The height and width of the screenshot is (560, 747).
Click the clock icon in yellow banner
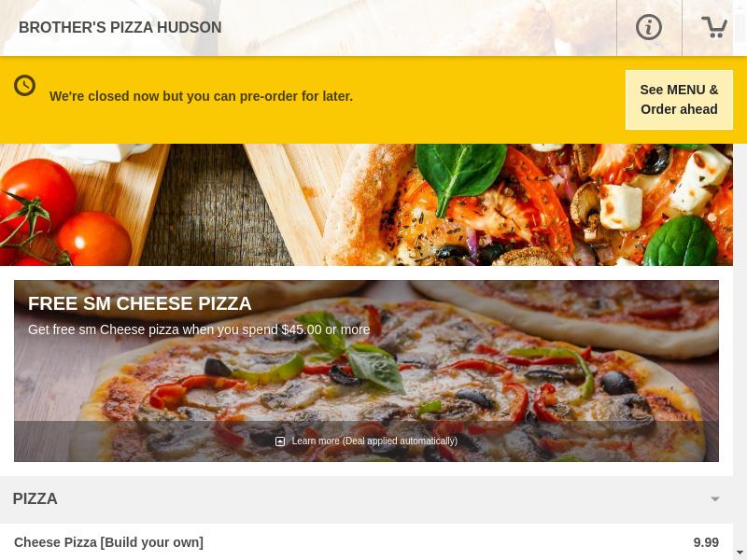(x=24, y=86)
